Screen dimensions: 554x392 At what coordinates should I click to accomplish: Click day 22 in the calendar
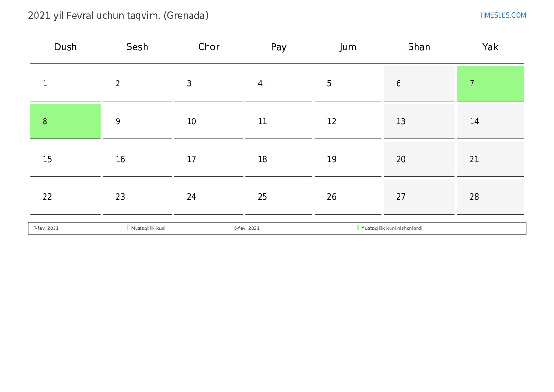click(x=65, y=197)
